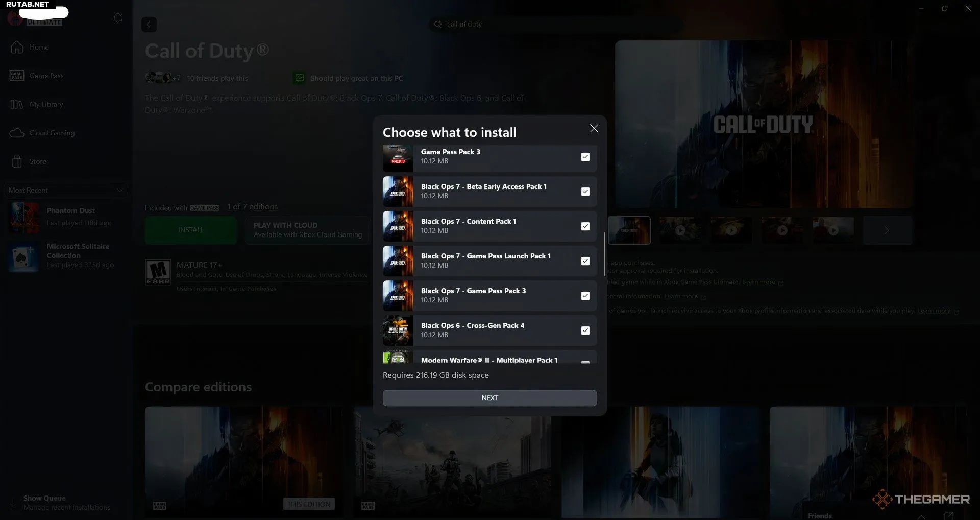Play the fourth gallery video thumbnail
Image resolution: width=980 pixels, height=520 pixels.
[782, 230]
